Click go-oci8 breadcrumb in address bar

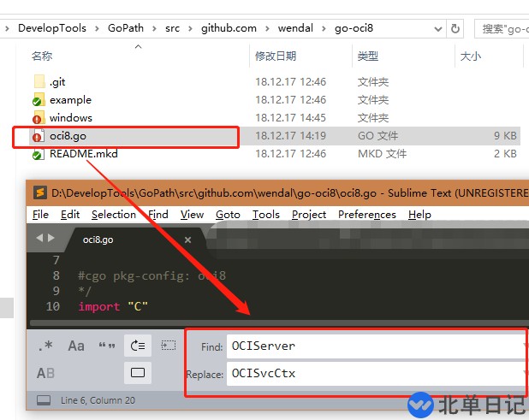click(x=354, y=28)
